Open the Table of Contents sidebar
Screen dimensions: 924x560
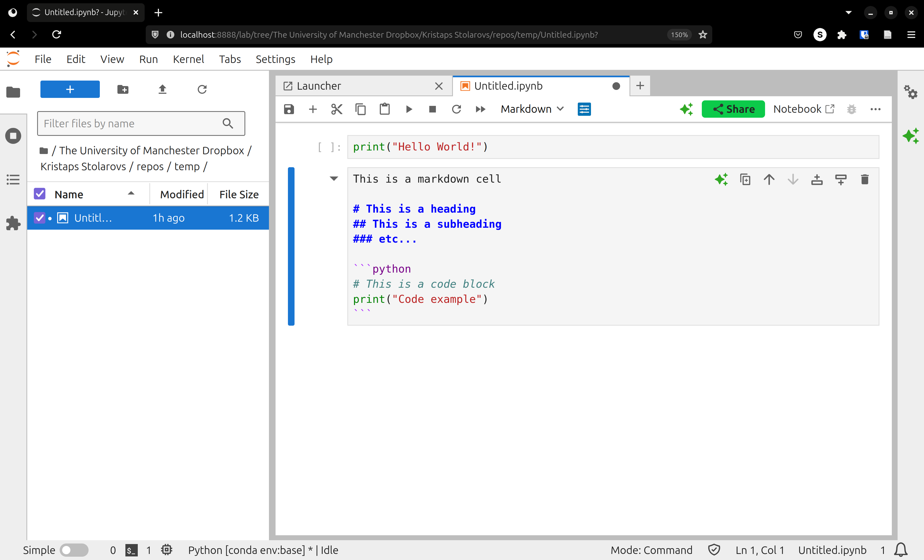point(13,179)
